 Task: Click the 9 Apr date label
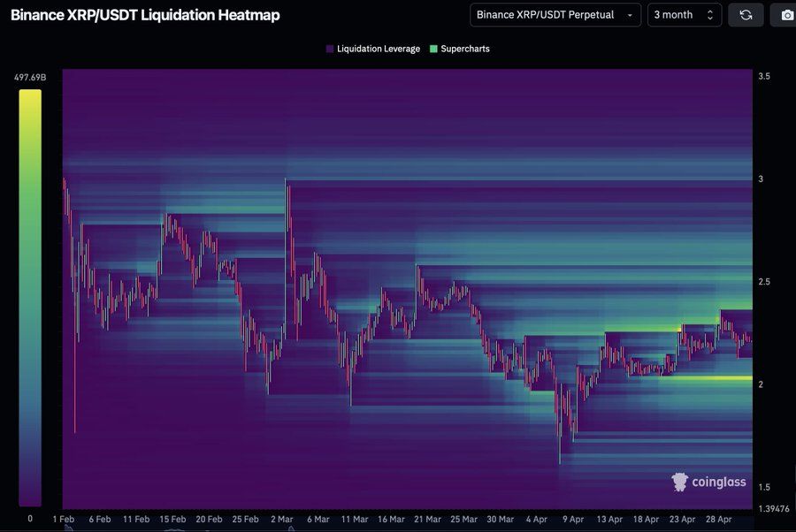coord(572,520)
